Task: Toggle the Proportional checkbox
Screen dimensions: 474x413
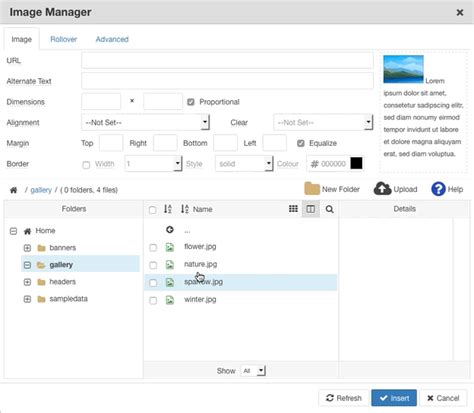Action: point(191,102)
